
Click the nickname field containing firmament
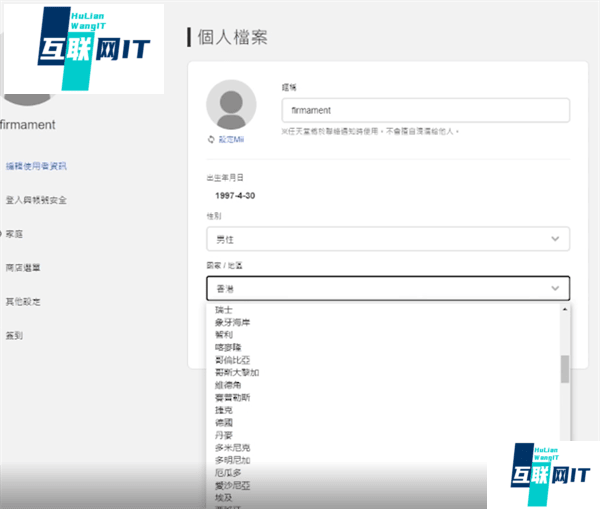coord(425,110)
